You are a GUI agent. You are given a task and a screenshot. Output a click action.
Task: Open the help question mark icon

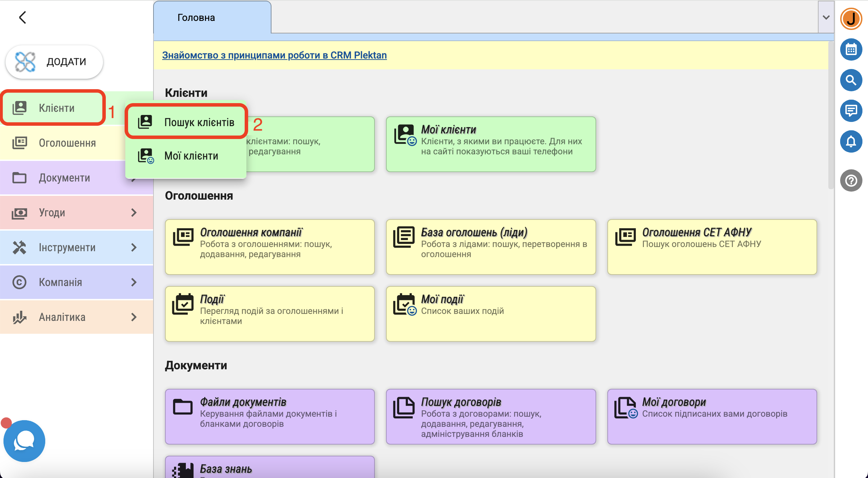coord(851,180)
